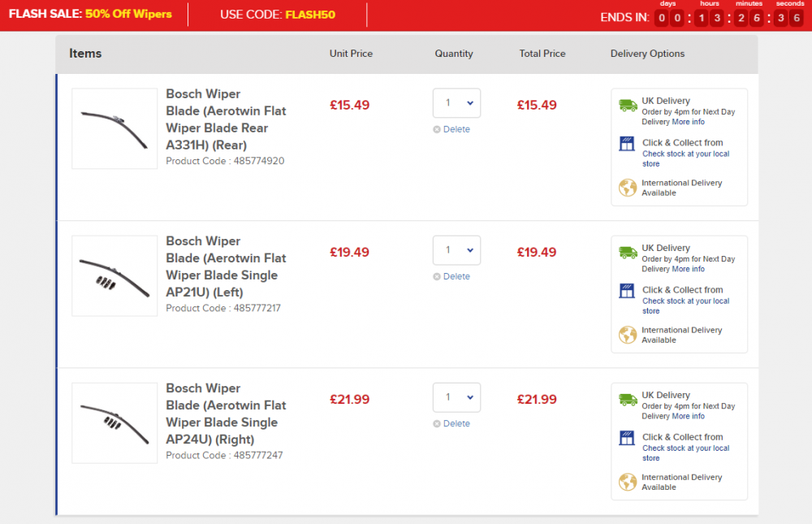
Task: Click the UK Delivery van icon for AP21U blade
Action: [628, 253]
